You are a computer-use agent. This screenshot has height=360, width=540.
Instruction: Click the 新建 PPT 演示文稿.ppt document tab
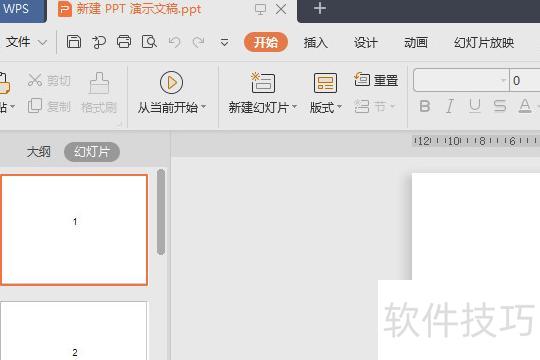point(138,9)
